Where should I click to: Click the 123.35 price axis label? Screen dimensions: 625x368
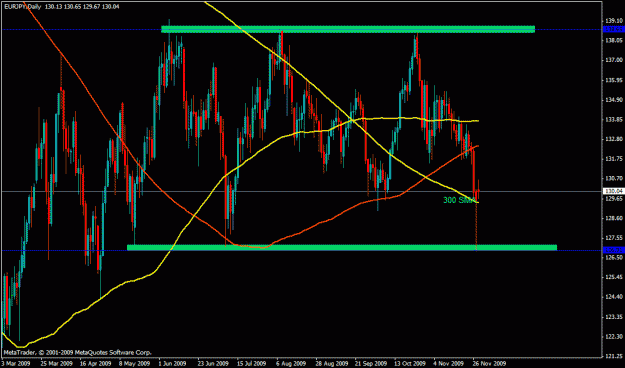pyautogui.click(x=614, y=317)
